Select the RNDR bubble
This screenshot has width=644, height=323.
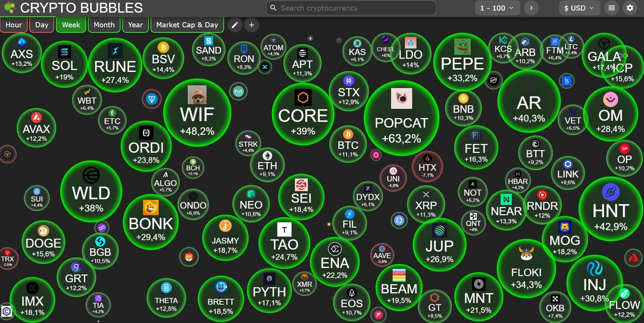point(542,205)
